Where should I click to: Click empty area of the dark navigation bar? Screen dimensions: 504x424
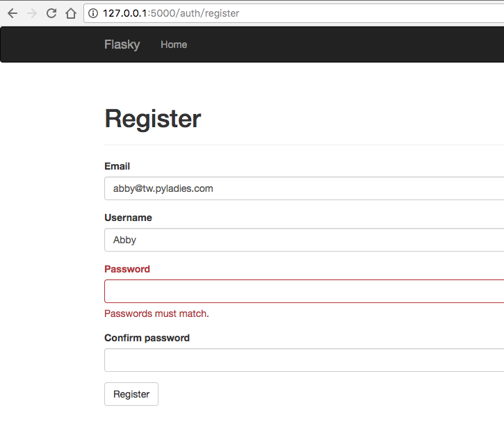(348, 44)
